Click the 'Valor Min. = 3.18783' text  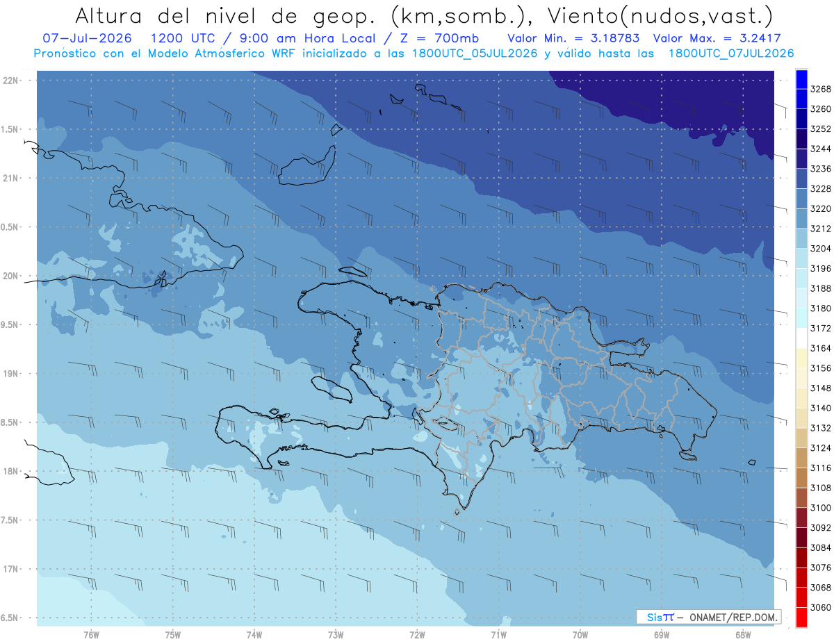(574, 38)
